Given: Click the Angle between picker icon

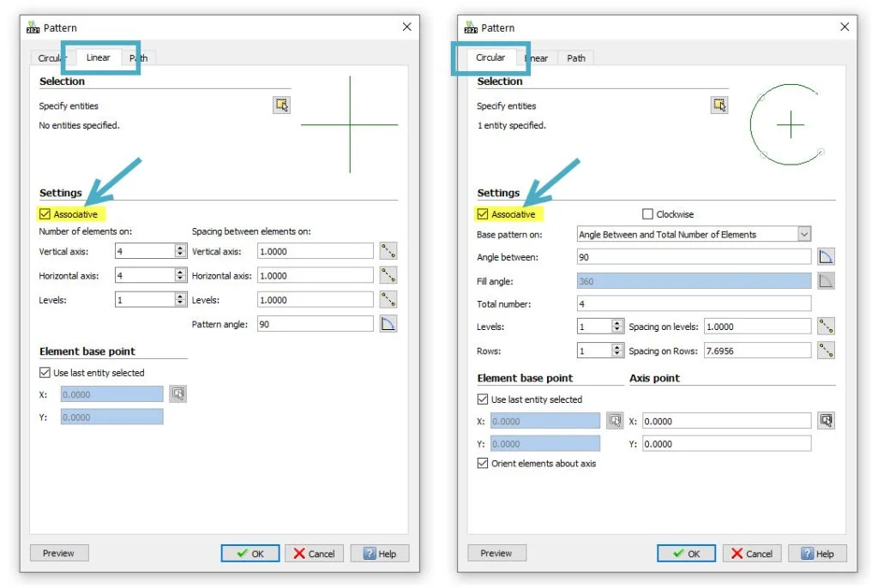Looking at the screenshot, I should tap(826, 257).
